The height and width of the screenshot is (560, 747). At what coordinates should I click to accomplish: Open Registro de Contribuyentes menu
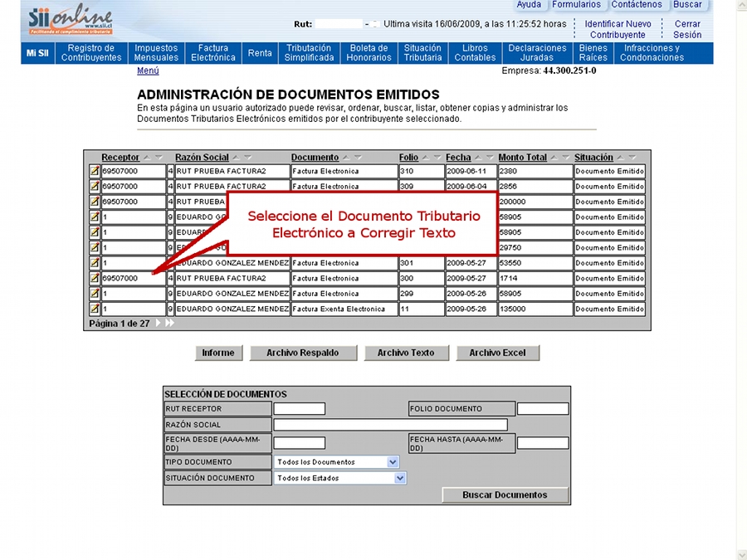click(91, 53)
